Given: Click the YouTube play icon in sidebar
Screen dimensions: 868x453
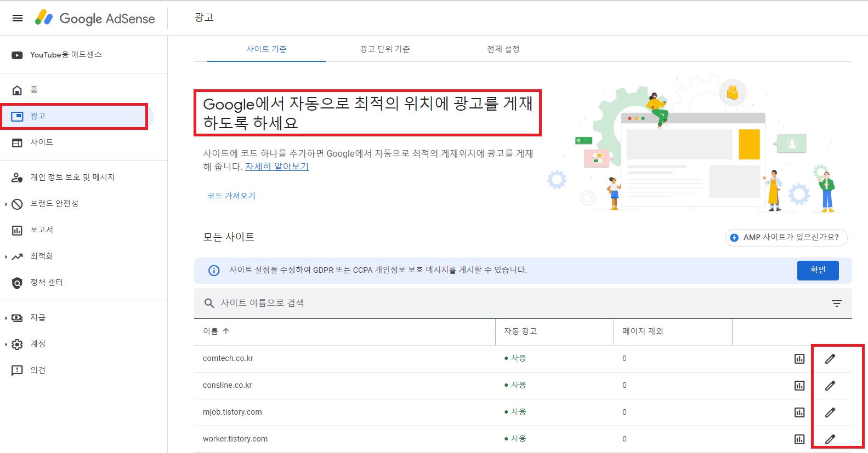Looking at the screenshot, I should click(x=17, y=55).
